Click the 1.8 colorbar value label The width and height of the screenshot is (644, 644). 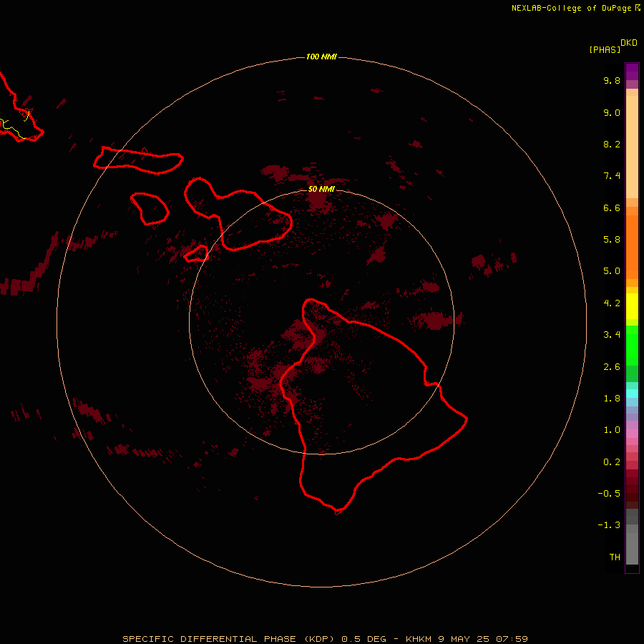tap(612, 399)
